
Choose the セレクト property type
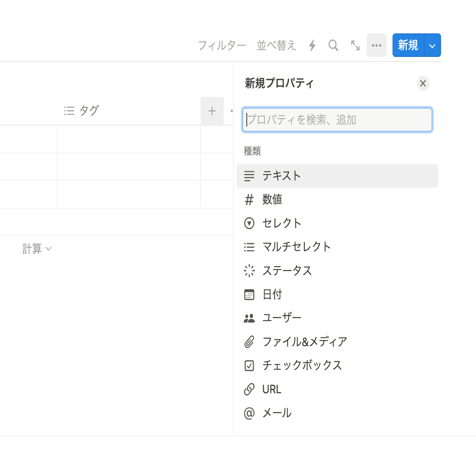tap(337, 223)
